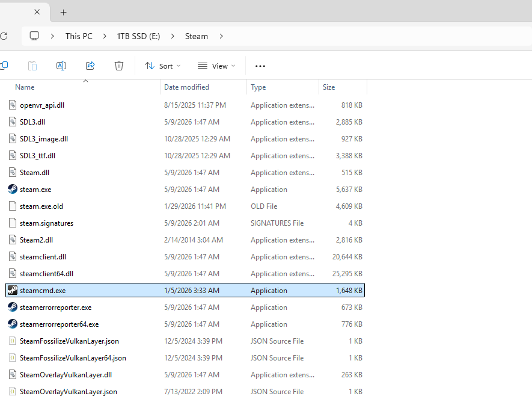532x402 pixels.
Task: Open the See more ellipsis menu
Action: [x=260, y=66]
